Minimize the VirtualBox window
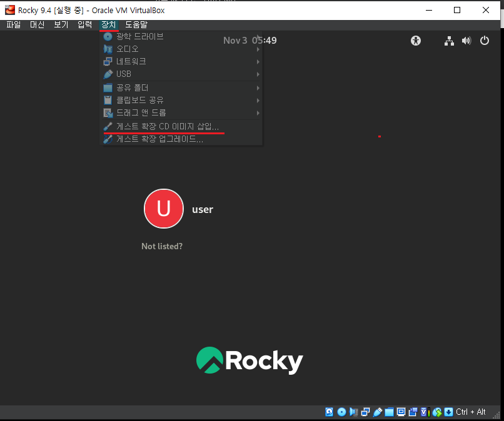 pyautogui.click(x=429, y=10)
